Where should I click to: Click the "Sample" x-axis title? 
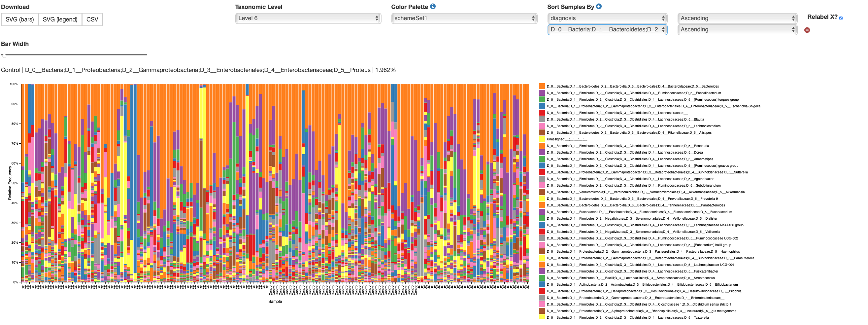coord(275,302)
